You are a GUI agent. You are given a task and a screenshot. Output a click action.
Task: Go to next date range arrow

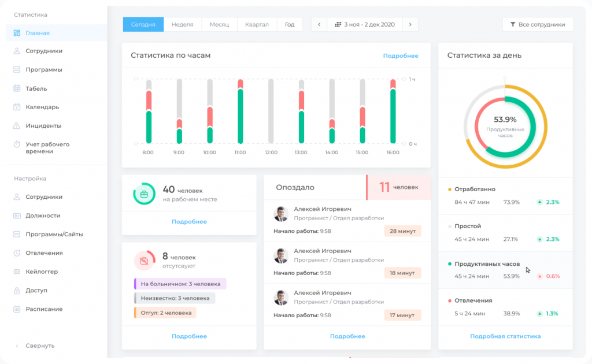tap(410, 24)
